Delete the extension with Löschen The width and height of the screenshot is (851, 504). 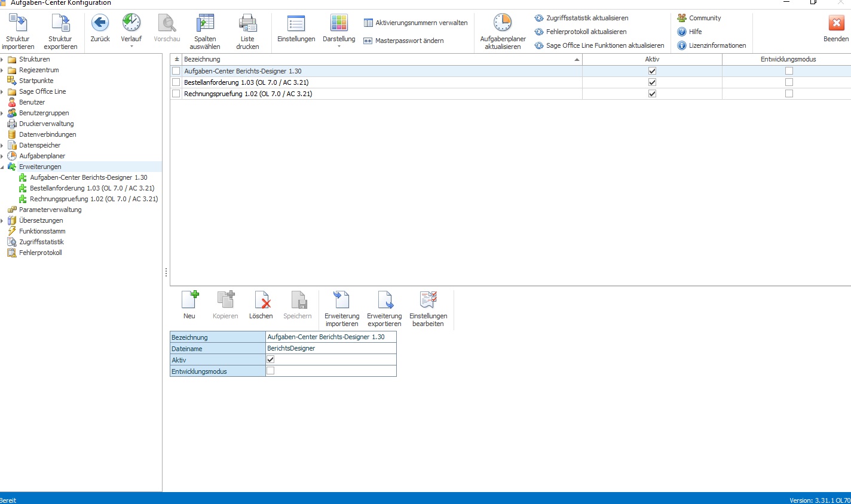tap(261, 305)
